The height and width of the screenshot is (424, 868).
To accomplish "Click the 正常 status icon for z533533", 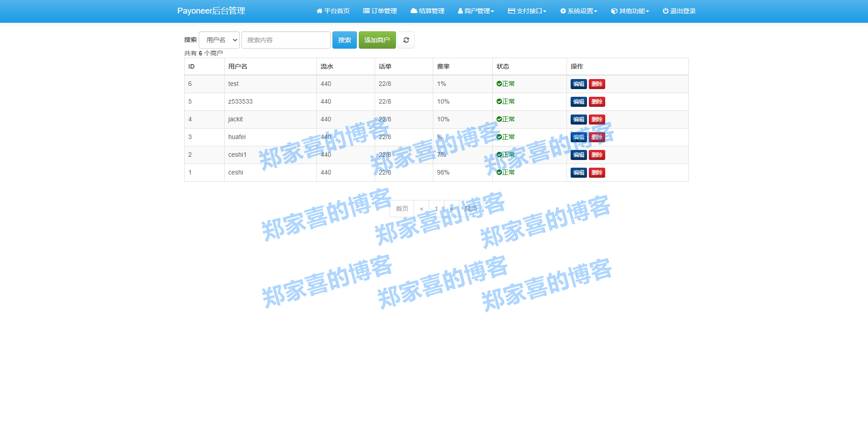I will [499, 101].
